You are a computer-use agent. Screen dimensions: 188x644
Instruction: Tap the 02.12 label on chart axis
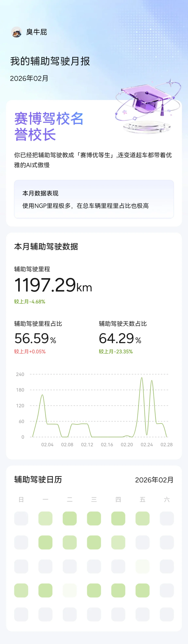(x=87, y=445)
